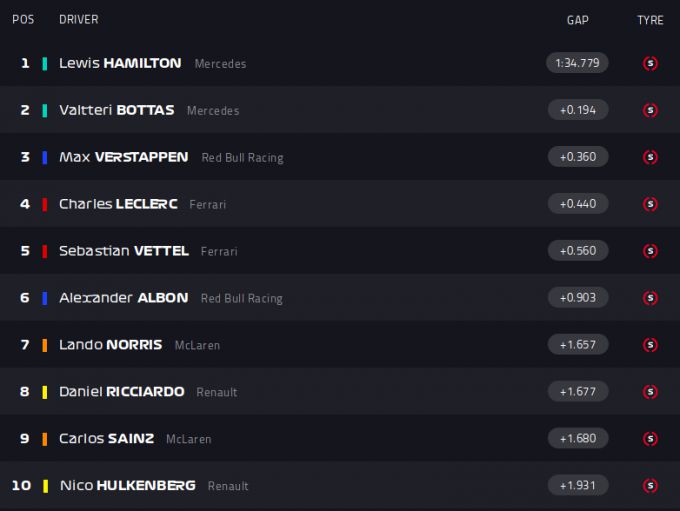Click Hulkenberg's soft tyre icon
This screenshot has height=511, width=680.
tap(650, 485)
